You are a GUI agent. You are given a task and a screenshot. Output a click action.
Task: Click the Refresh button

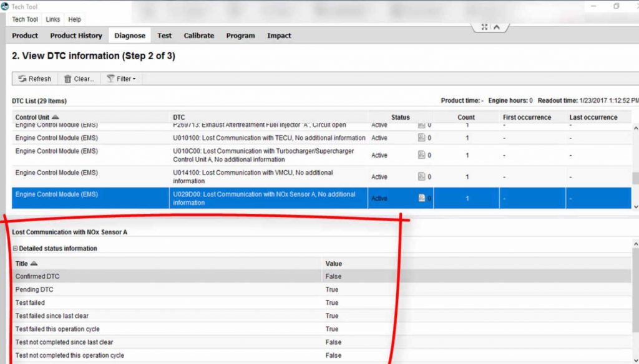click(x=34, y=79)
